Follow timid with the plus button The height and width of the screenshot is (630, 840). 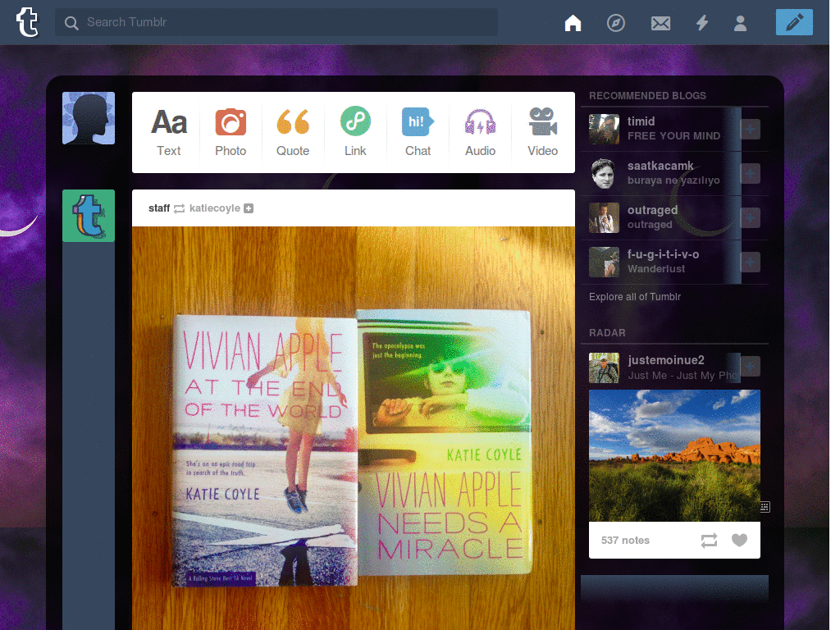(x=750, y=129)
